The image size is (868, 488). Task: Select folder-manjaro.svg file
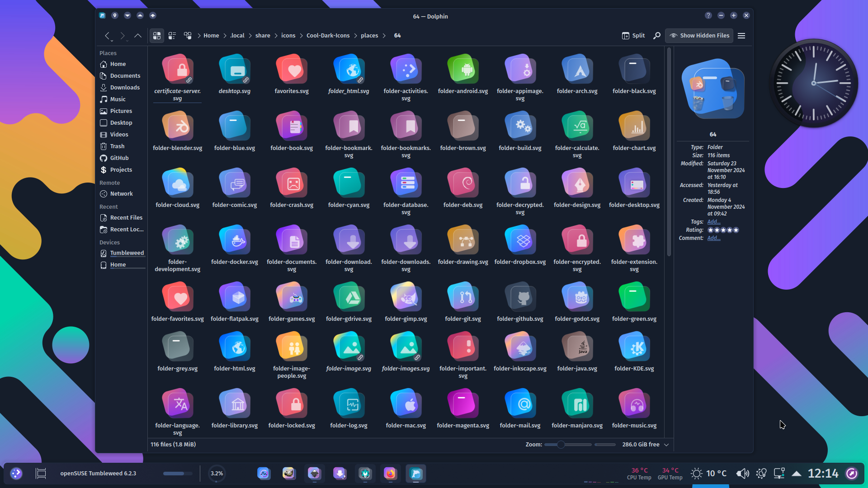(577, 409)
